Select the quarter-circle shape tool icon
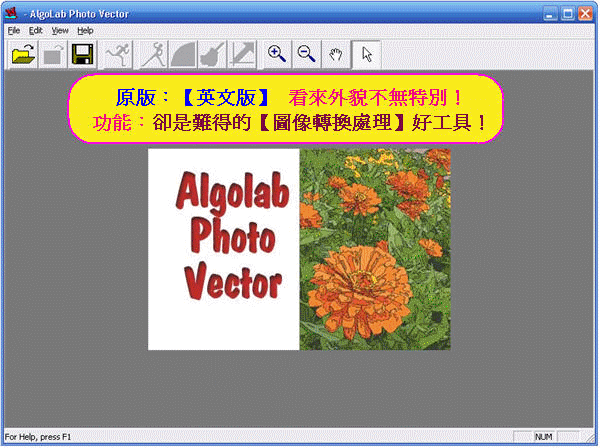 point(183,54)
